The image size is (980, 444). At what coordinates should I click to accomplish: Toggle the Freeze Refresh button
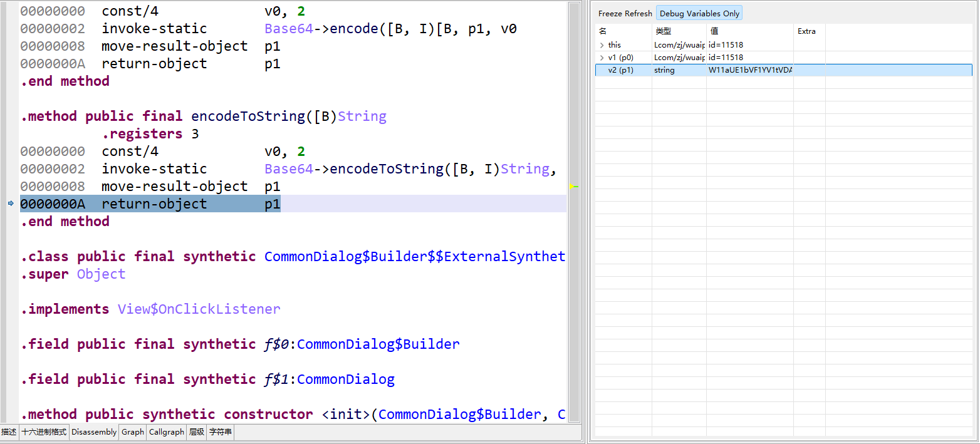coord(625,13)
